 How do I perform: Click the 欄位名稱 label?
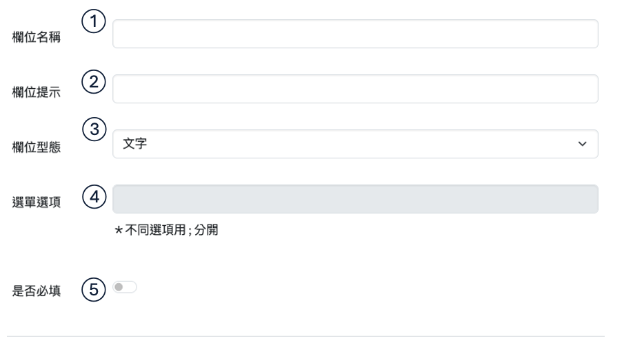(x=37, y=37)
